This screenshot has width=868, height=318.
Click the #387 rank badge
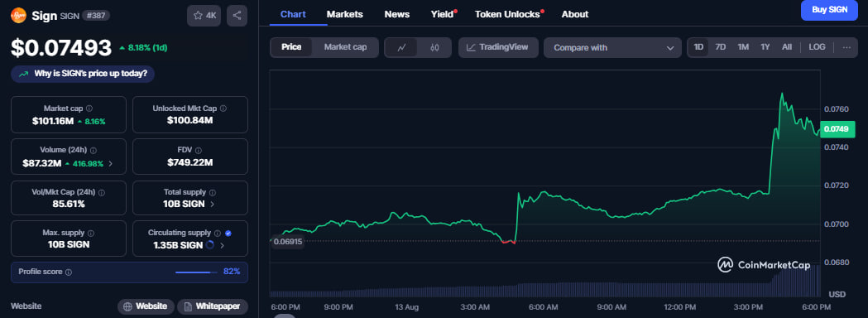click(x=96, y=16)
